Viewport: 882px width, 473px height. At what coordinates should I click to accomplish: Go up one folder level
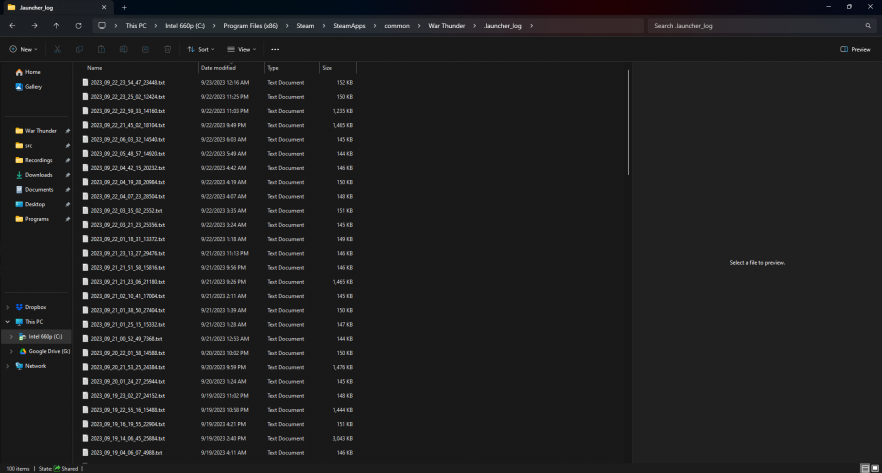click(x=56, y=26)
